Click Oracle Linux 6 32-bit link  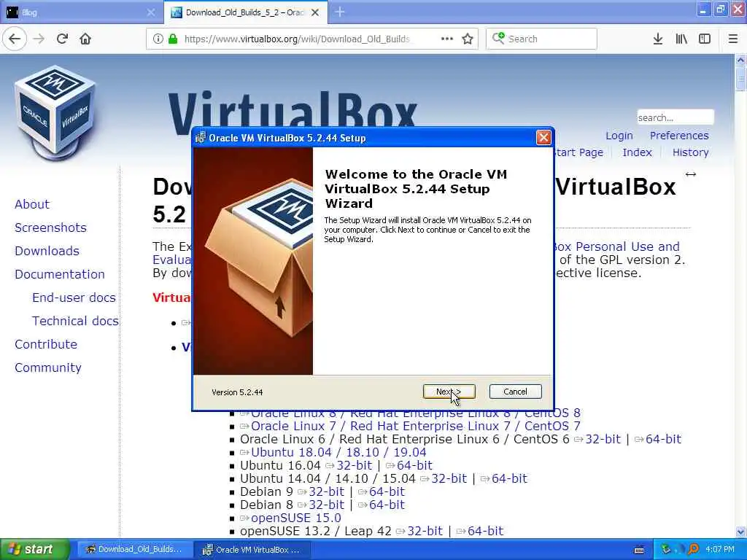[603, 439]
